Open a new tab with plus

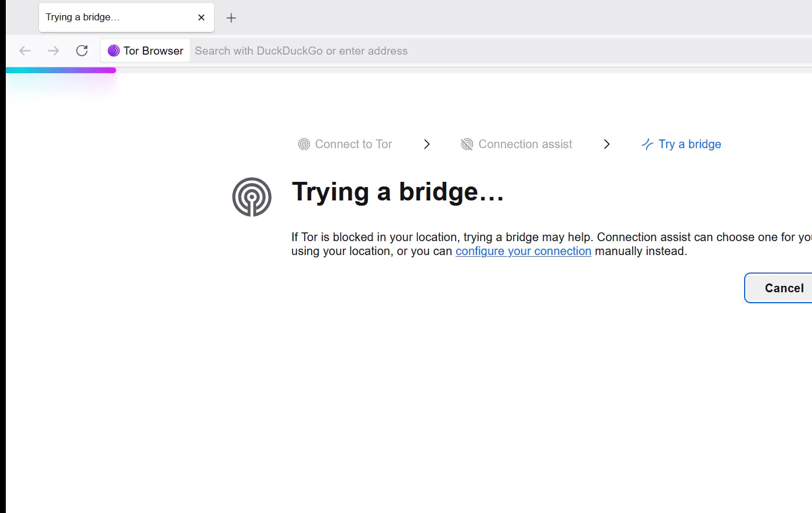pyautogui.click(x=231, y=17)
